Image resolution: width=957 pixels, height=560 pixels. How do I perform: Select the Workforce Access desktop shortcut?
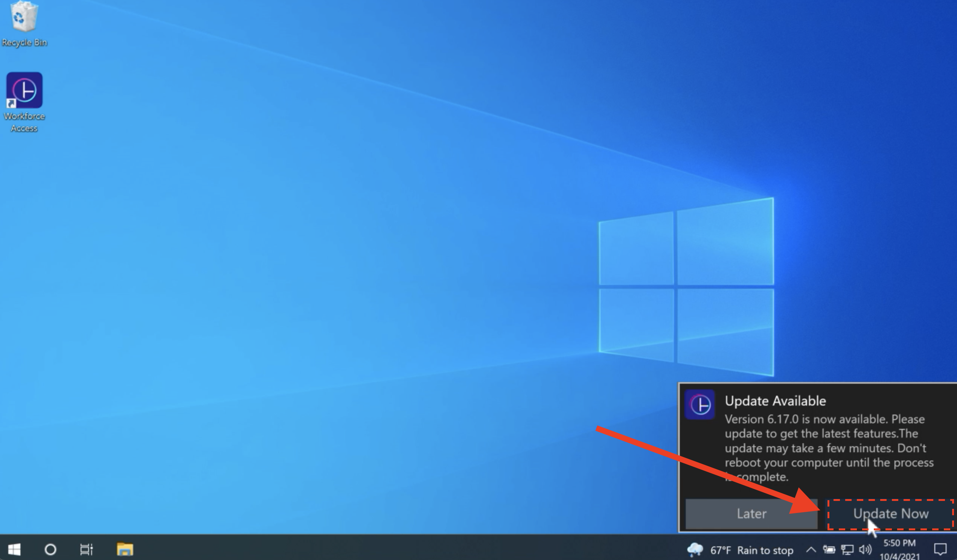pyautogui.click(x=24, y=90)
